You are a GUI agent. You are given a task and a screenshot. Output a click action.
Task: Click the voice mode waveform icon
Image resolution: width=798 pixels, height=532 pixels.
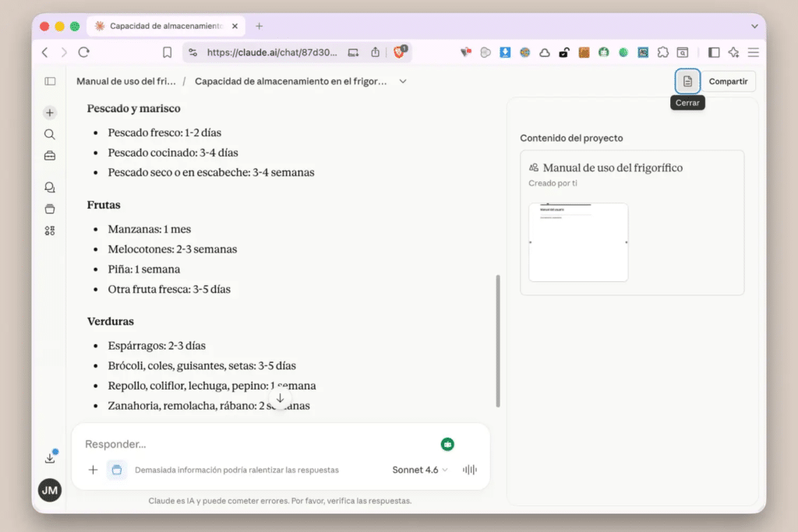[x=470, y=470]
